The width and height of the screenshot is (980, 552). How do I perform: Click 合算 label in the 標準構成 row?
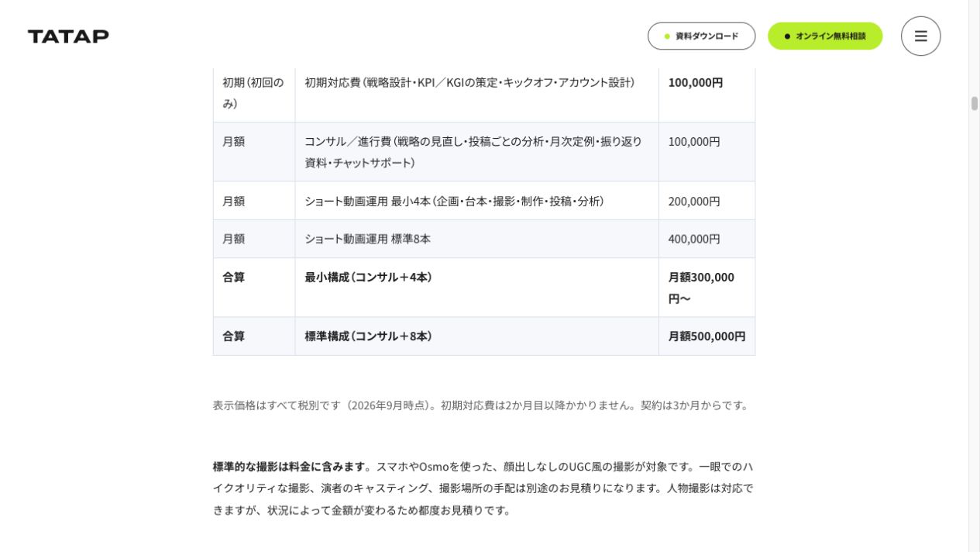(233, 336)
